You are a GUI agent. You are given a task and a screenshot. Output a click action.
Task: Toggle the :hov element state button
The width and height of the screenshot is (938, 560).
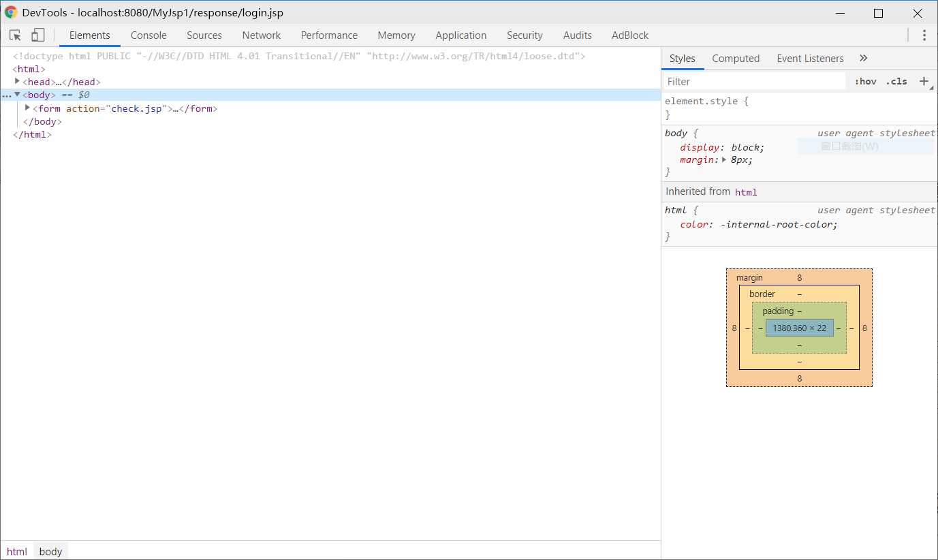point(866,81)
